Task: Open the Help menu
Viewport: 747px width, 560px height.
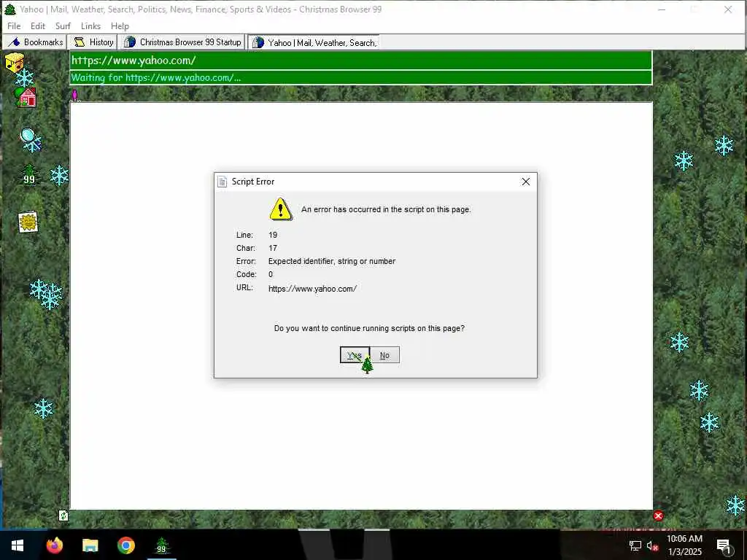Action: click(x=120, y=26)
